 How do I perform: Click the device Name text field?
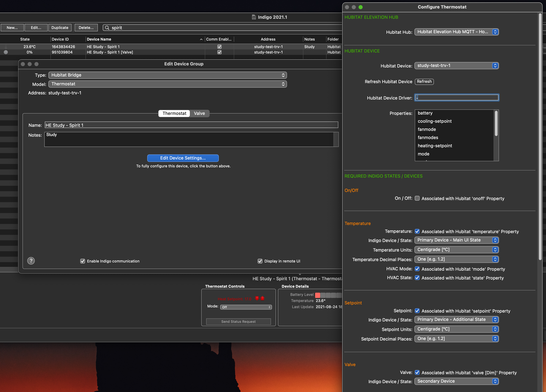(x=191, y=125)
